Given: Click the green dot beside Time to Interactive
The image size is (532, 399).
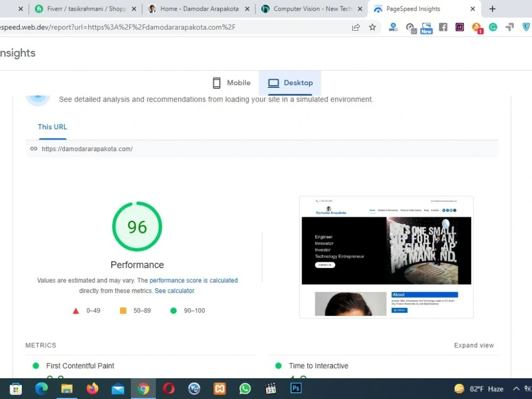Looking at the screenshot, I should pos(279,366).
